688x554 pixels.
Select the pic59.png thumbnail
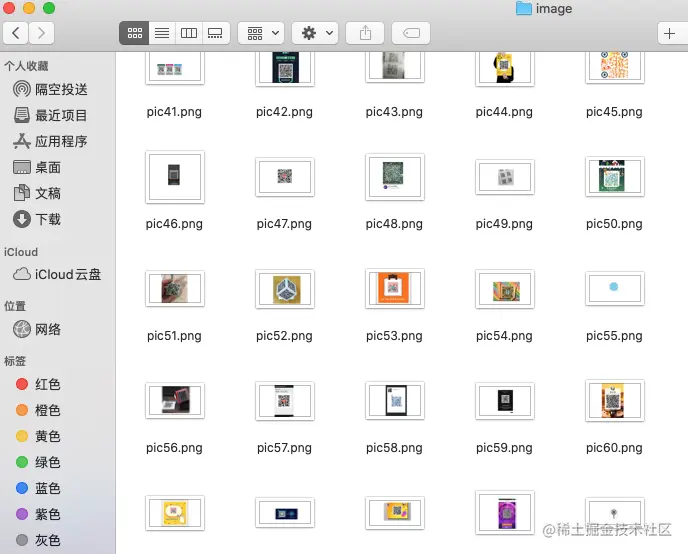click(505, 400)
